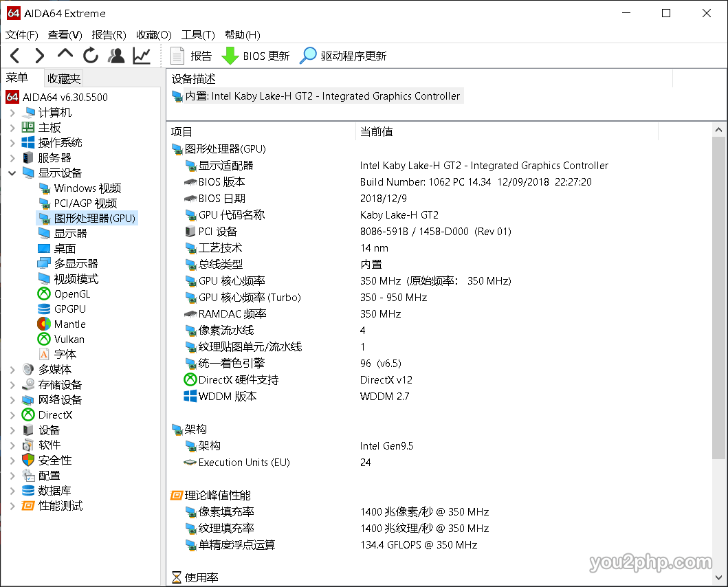
Task: Open the 多显示器 icon in tree
Action: [x=44, y=264]
